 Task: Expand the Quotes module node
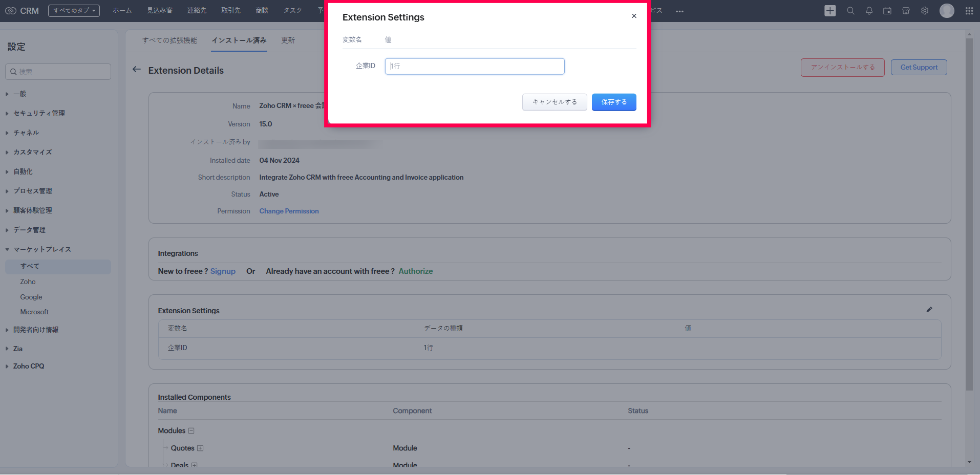tap(200, 448)
